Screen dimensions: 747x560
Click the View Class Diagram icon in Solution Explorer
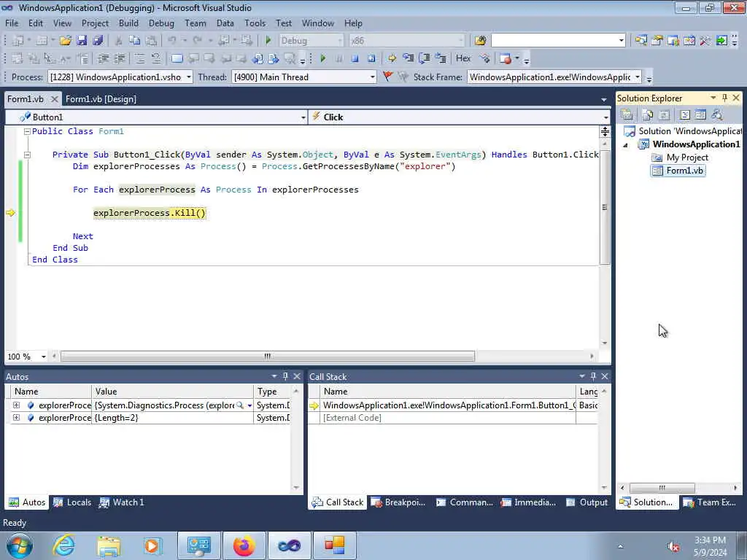click(716, 114)
